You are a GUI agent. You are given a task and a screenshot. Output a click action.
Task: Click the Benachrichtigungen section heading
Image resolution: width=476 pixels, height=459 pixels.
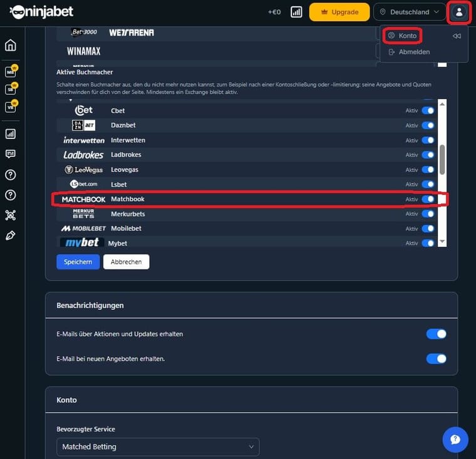[90, 306]
